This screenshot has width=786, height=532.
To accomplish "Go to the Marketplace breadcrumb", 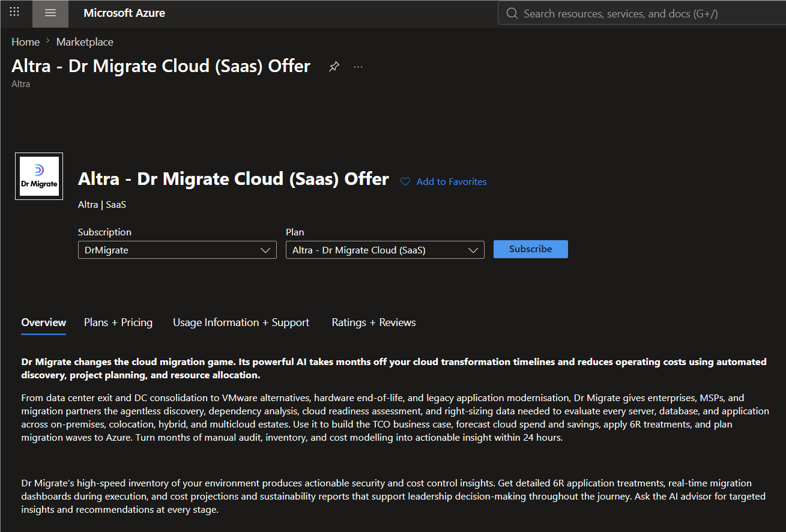I will 85,42.
